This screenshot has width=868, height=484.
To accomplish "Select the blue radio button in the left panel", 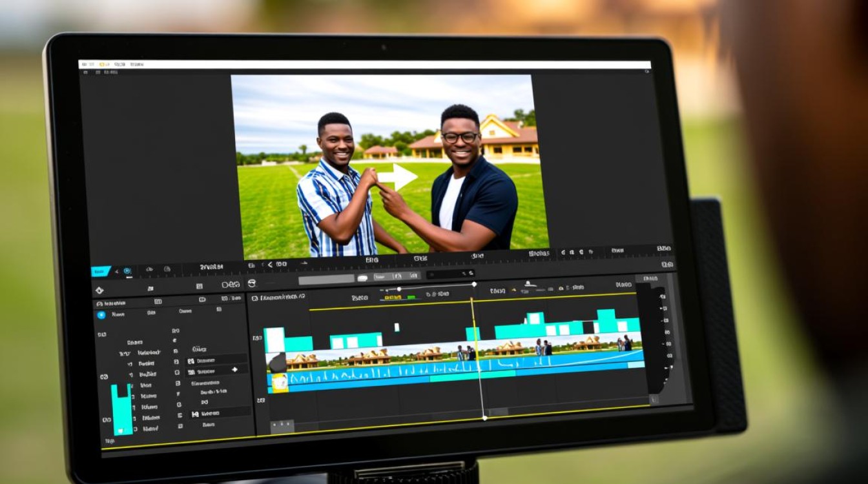I will click(101, 315).
